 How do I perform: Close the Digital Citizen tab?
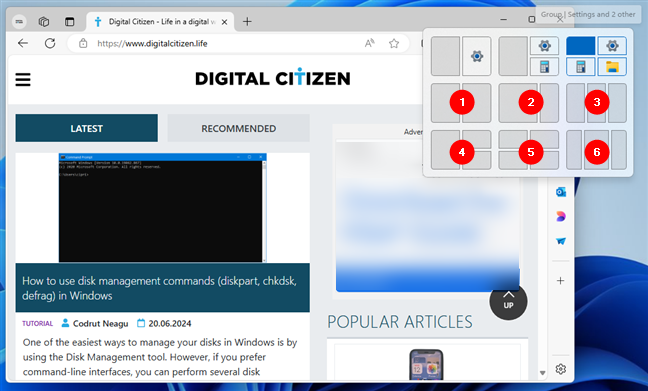(224, 22)
